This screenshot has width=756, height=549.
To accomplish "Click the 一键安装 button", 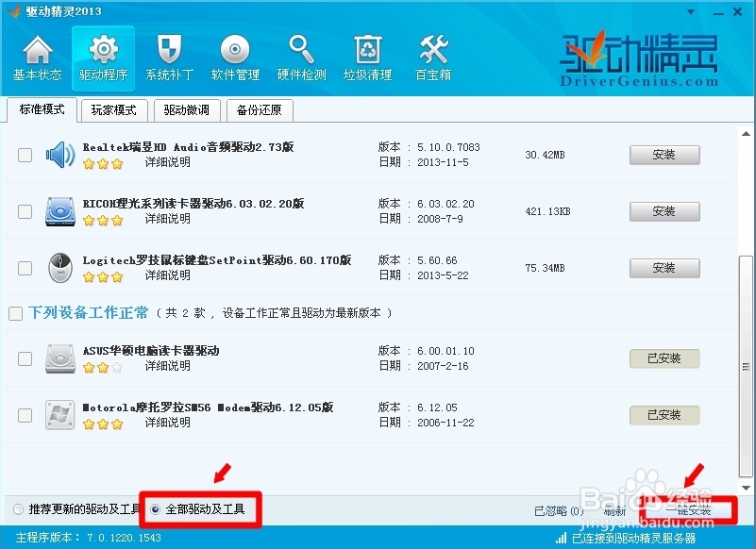I will [x=688, y=510].
